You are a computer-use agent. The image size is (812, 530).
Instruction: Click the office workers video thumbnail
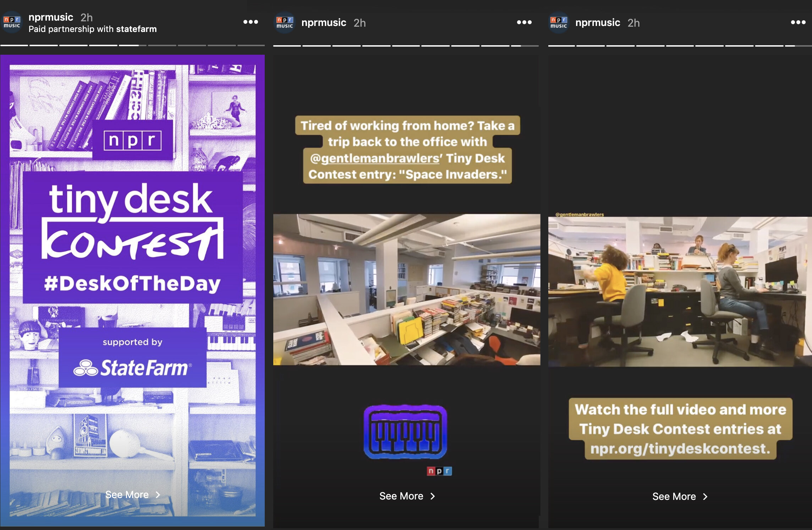tap(680, 292)
